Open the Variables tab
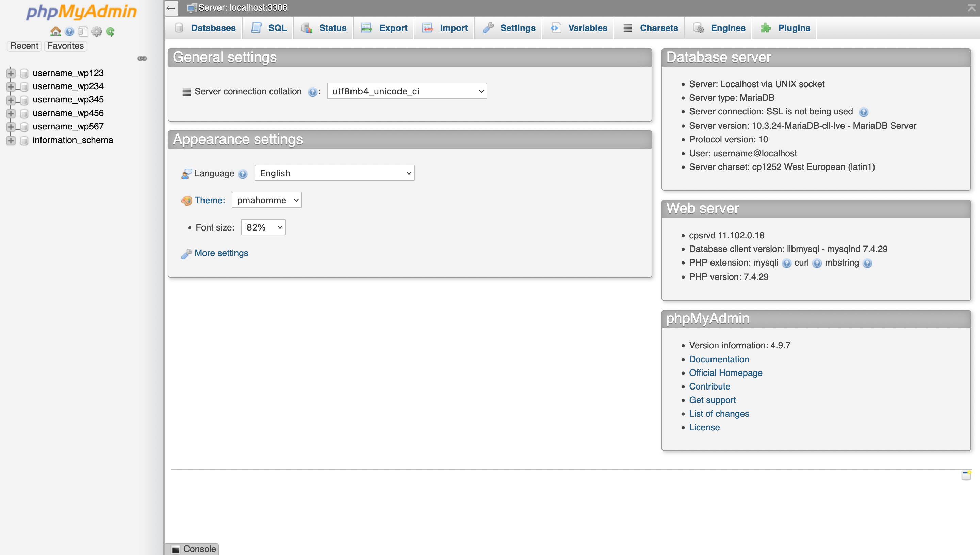The width and height of the screenshot is (980, 555). [x=578, y=28]
